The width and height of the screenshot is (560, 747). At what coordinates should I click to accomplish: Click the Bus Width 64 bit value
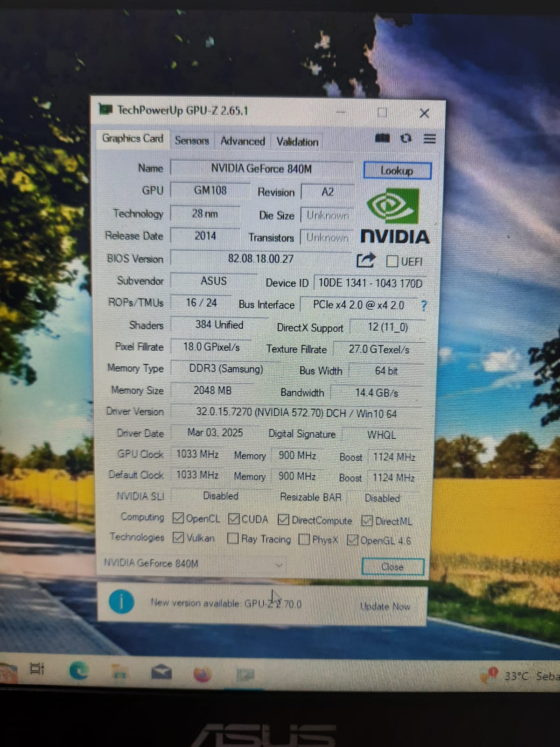pos(386,371)
